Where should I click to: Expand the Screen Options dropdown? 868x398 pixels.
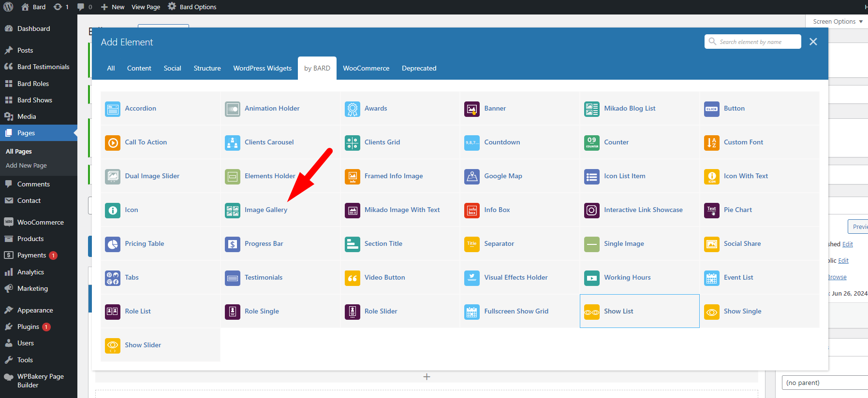click(838, 21)
